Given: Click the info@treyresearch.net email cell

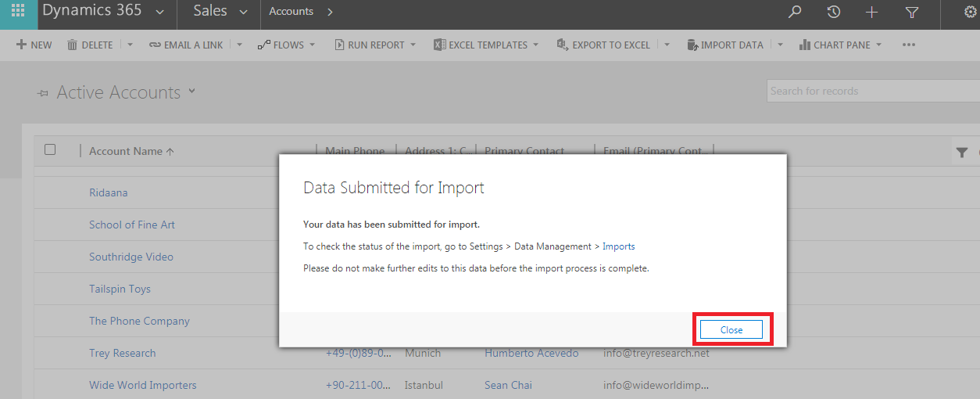Looking at the screenshot, I should pyautogui.click(x=656, y=353).
